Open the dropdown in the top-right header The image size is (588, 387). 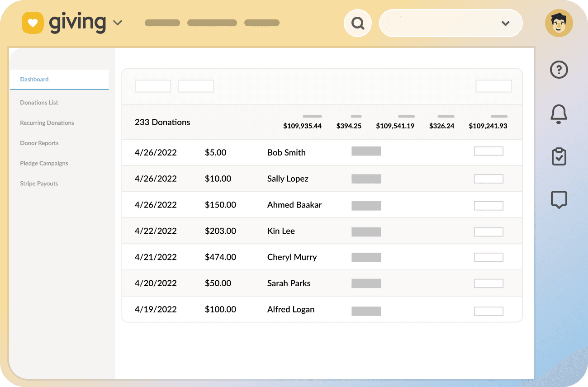(505, 23)
